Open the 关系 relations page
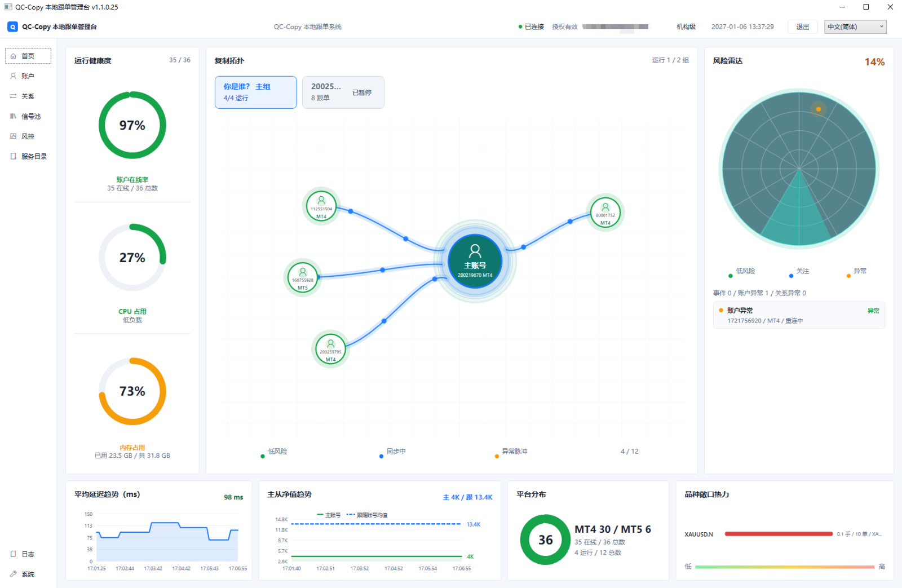902x588 pixels. [28, 96]
